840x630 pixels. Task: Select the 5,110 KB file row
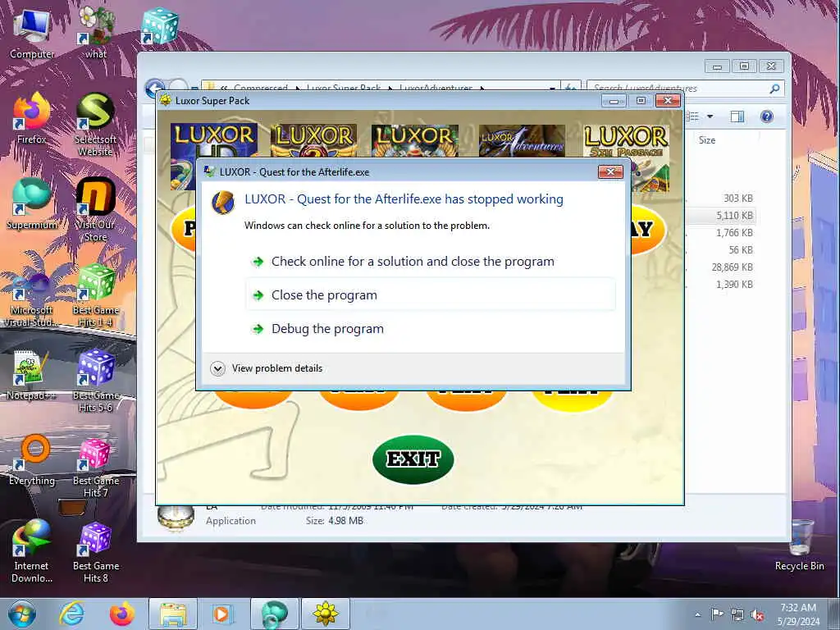pos(720,216)
